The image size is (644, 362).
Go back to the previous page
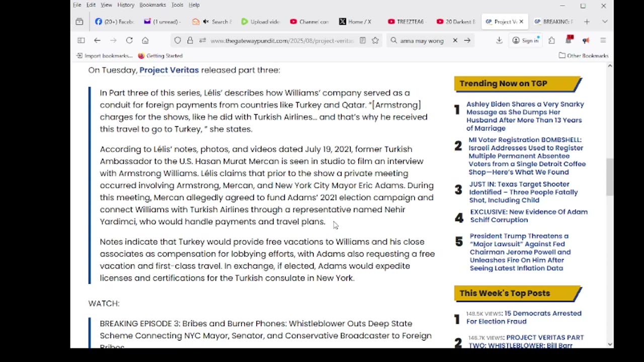(97, 40)
